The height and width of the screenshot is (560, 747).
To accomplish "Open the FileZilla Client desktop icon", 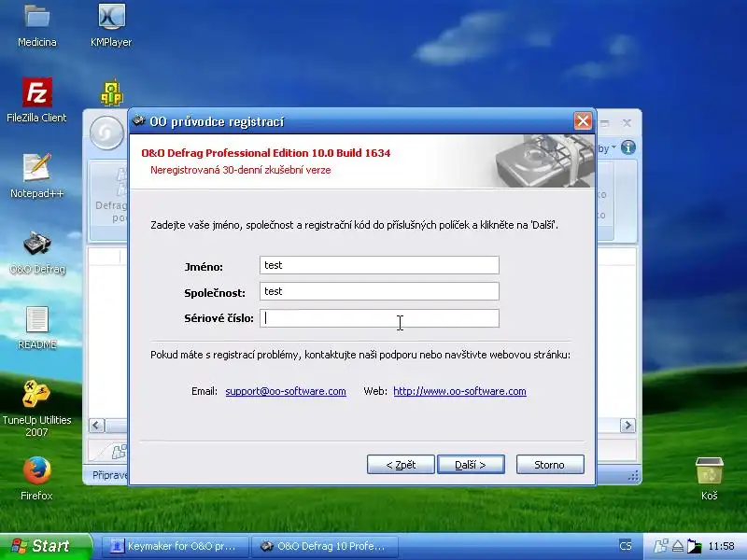I will [36, 92].
